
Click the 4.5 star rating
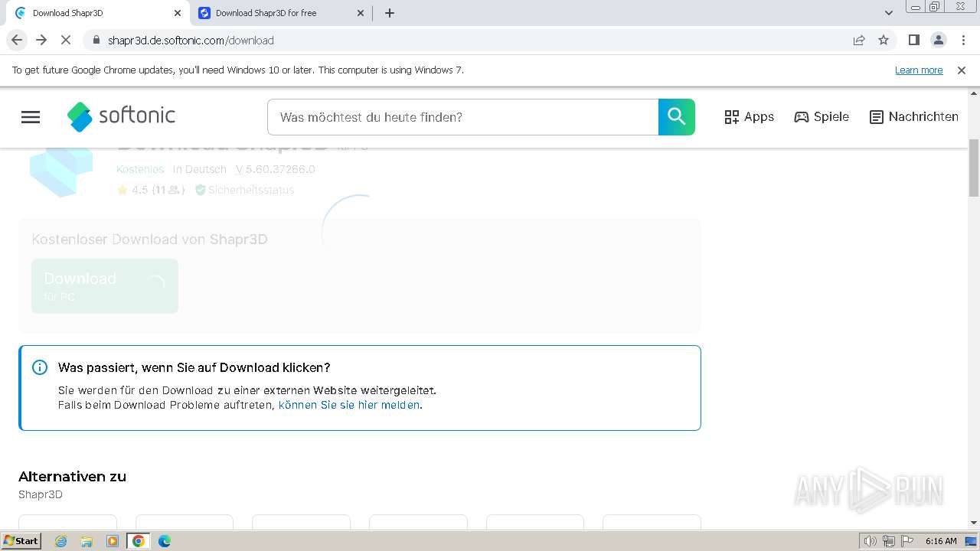(150, 190)
